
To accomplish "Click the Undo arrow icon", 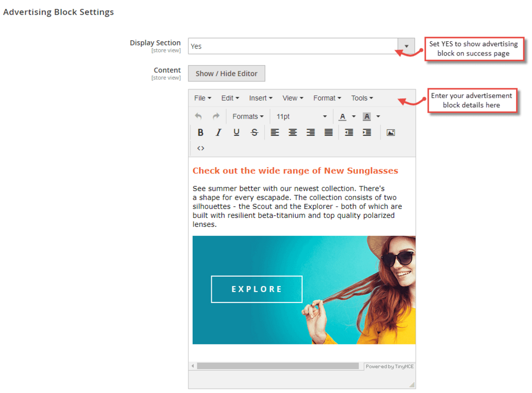I will point(199,117).
